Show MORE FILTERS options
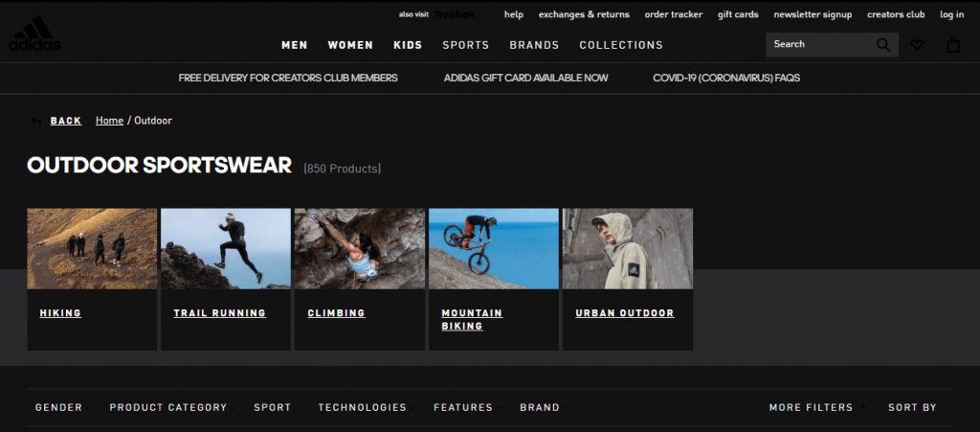 pos(818,408)
